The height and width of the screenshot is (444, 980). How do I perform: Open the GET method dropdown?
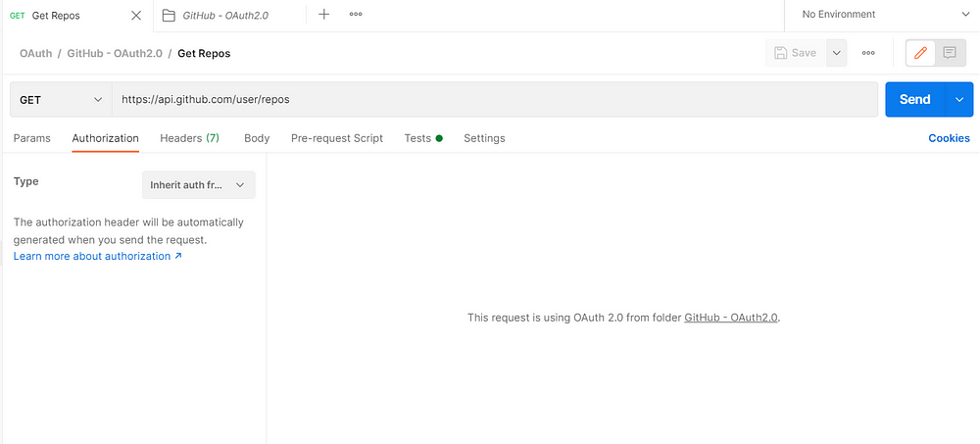pyautogui.click(x=61, y=99)
